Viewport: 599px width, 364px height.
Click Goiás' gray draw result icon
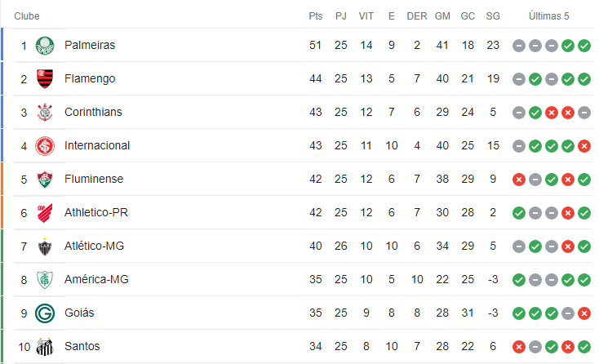pos(568,313)
